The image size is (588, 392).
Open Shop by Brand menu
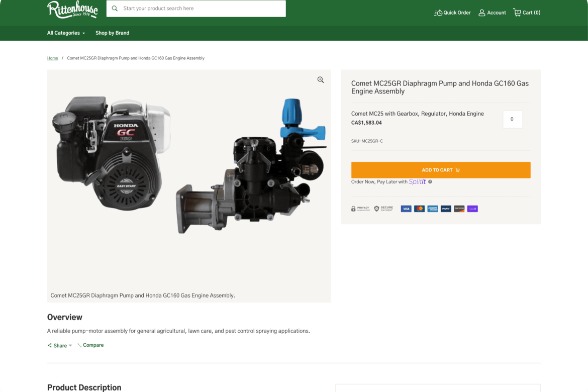click(112, 33)
